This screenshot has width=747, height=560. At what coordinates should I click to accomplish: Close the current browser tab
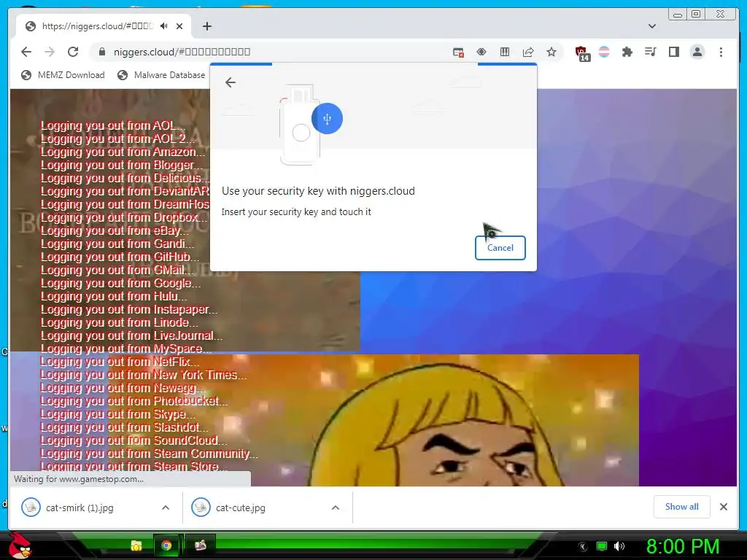(x=179, y=26)
